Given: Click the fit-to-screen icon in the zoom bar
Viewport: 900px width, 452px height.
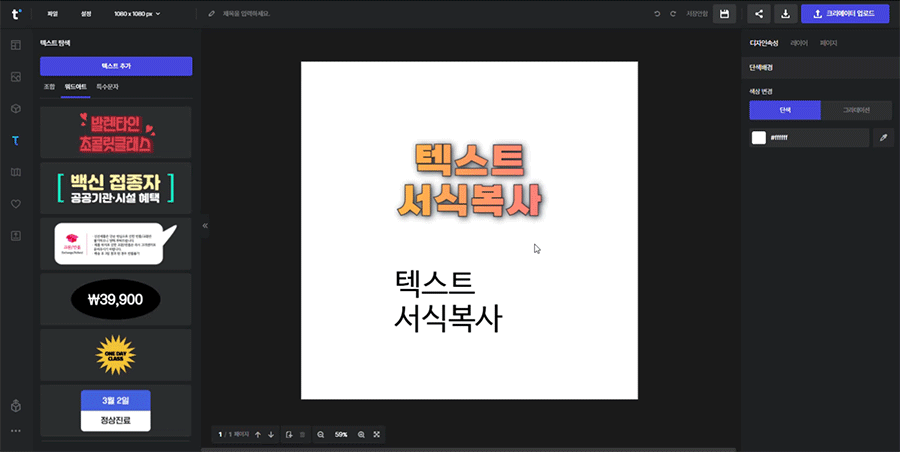Looking at the screenshot, I should tap(377, 435).
